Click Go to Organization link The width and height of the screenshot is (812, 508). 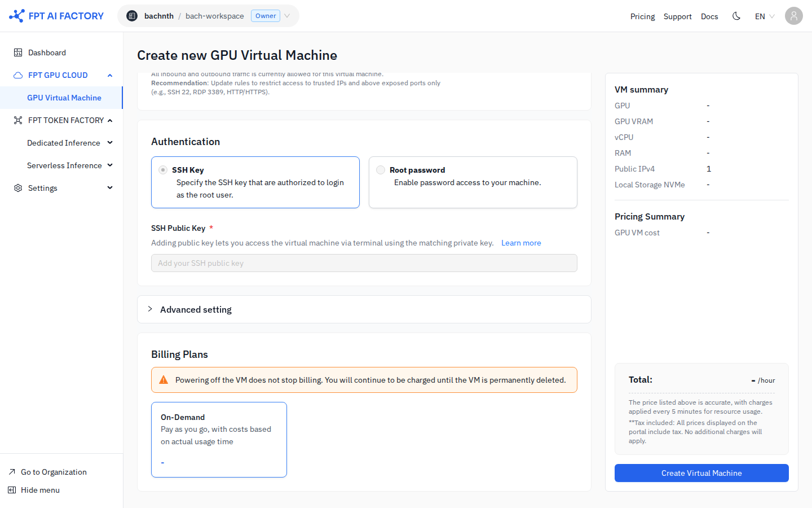coord(54,472)
